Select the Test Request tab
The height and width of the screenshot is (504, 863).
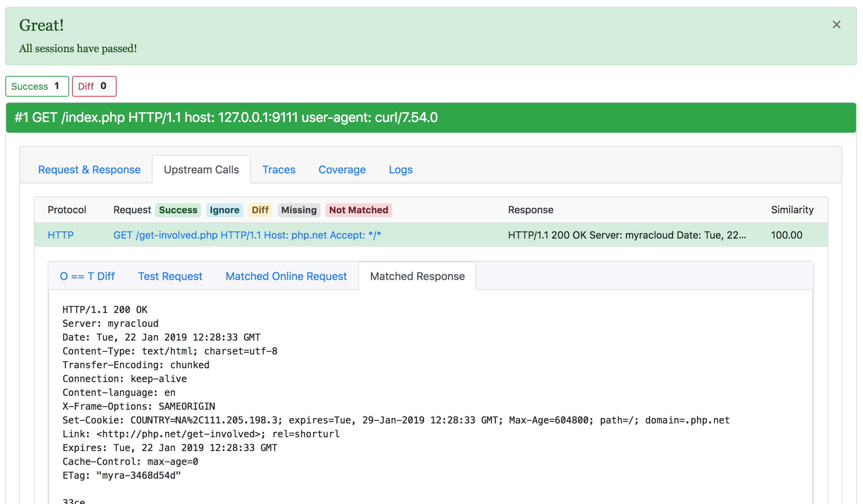(x=170, y=276)
